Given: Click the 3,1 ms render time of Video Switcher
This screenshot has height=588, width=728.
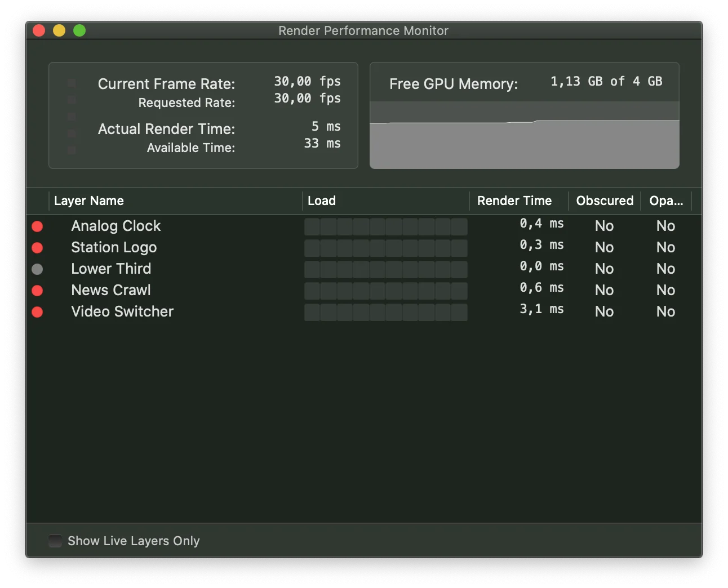Looking at the screenshot, I should click(x=541, y=309).
